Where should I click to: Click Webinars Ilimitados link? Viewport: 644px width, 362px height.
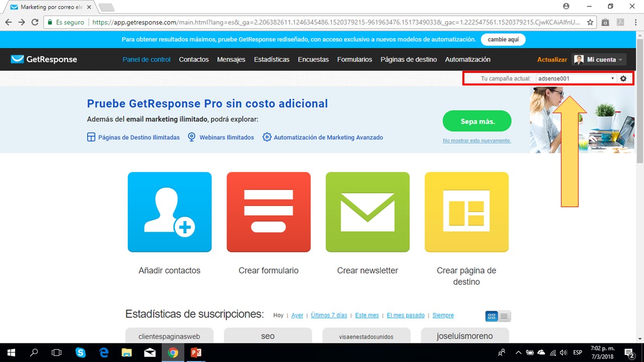[x=221, y=137]
